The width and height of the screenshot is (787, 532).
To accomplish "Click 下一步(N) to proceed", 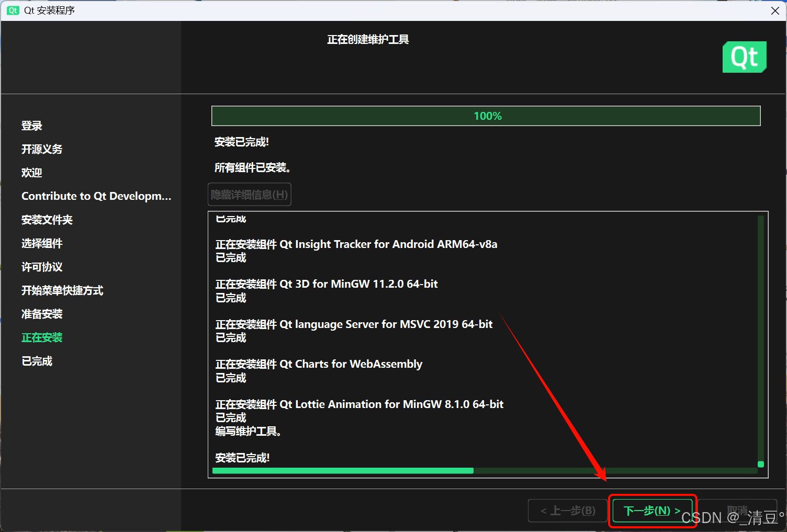I will [652, 511].
